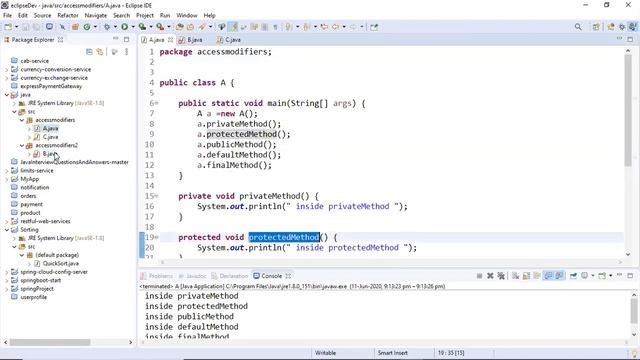The image size is (640, 360).
Task: Toggle Show Console on Standard Error change
Action: click(559, 276)
